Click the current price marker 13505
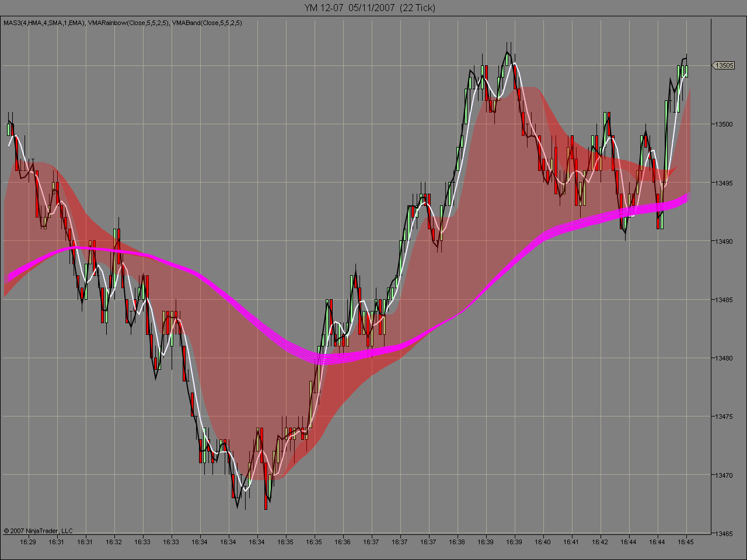The height and width of the screenshot is (560, 747). tap(724, 65)
